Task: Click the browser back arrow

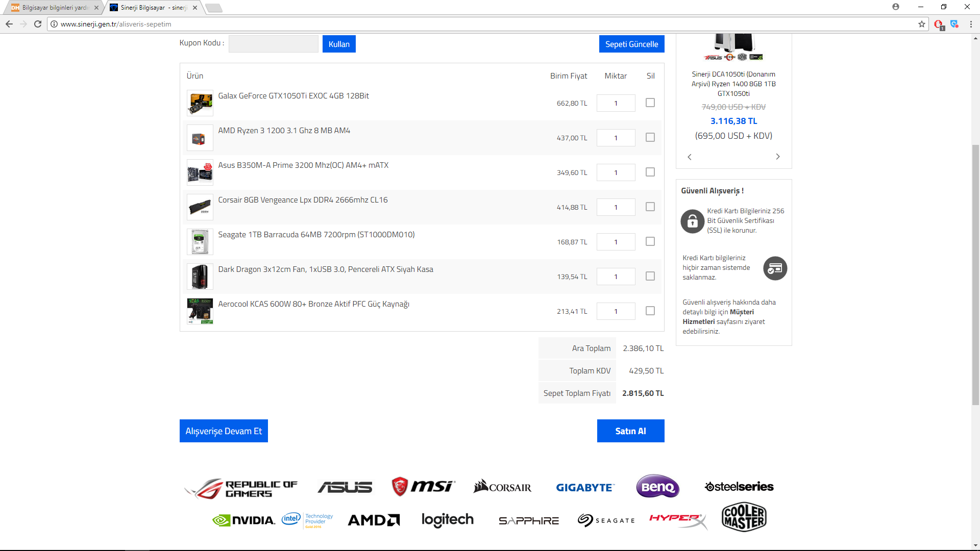Action: click(x=9, y=24)
